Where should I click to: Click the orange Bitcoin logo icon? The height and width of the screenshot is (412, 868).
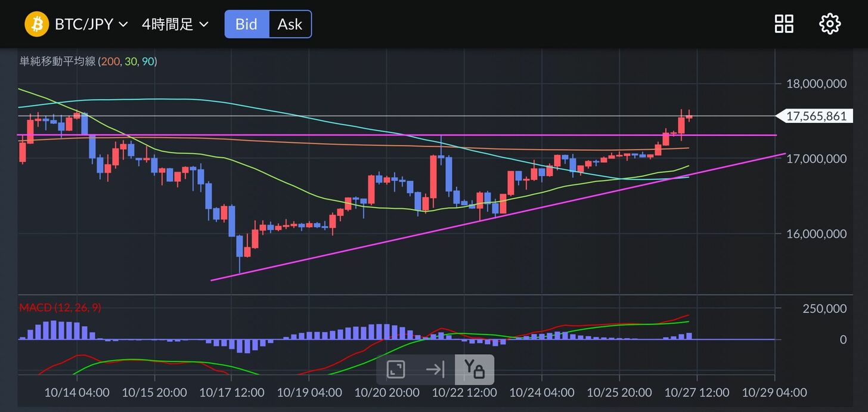(x=36, y=24)
